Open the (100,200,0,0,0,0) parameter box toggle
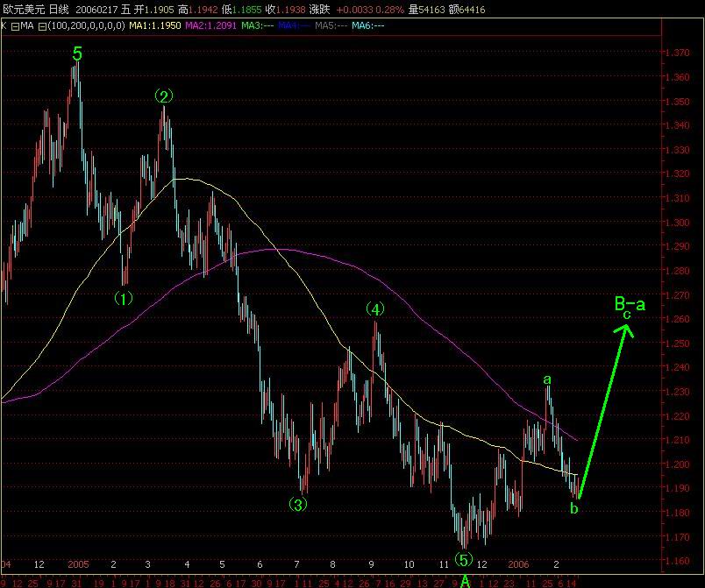 click(42, 26)
